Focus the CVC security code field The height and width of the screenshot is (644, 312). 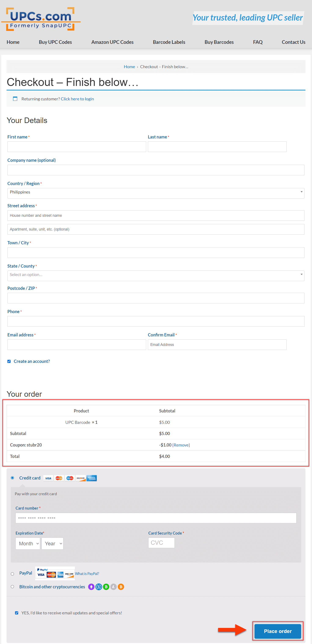pyautogui.click(x=161, y=543)
